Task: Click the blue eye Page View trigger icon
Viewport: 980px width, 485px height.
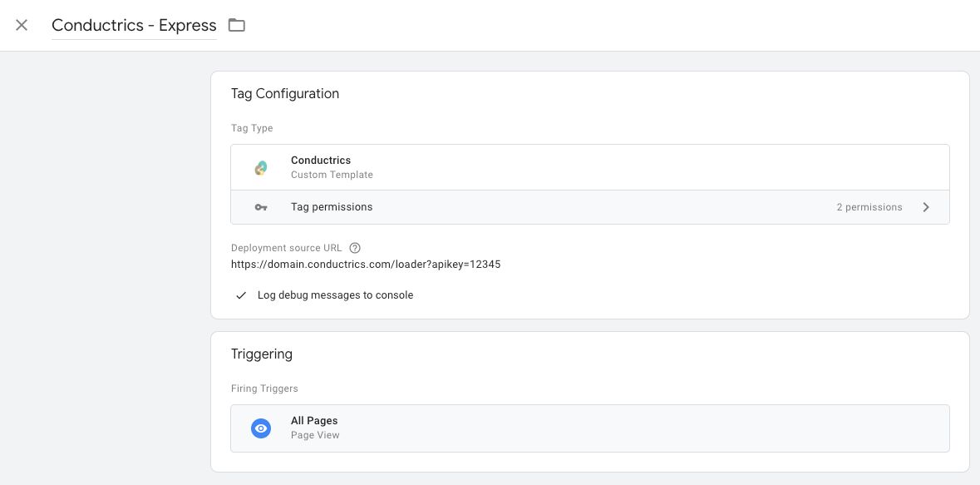Action: click(x=261, y=428)
